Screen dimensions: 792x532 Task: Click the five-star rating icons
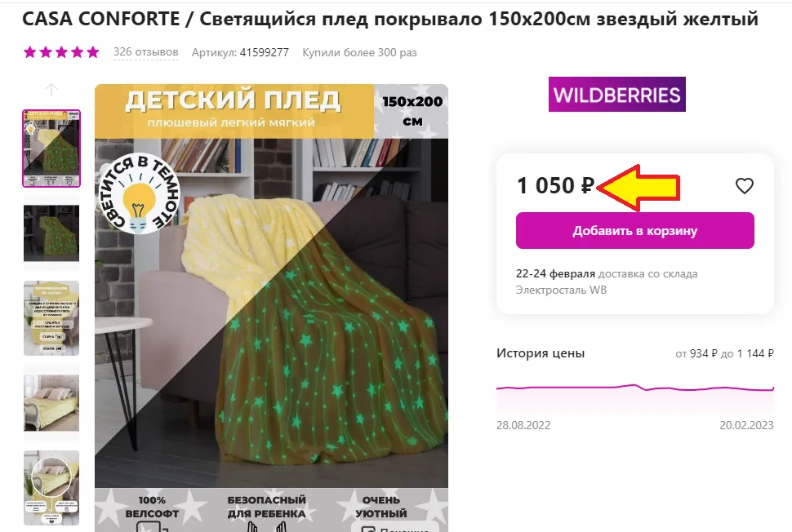(61, 52)
